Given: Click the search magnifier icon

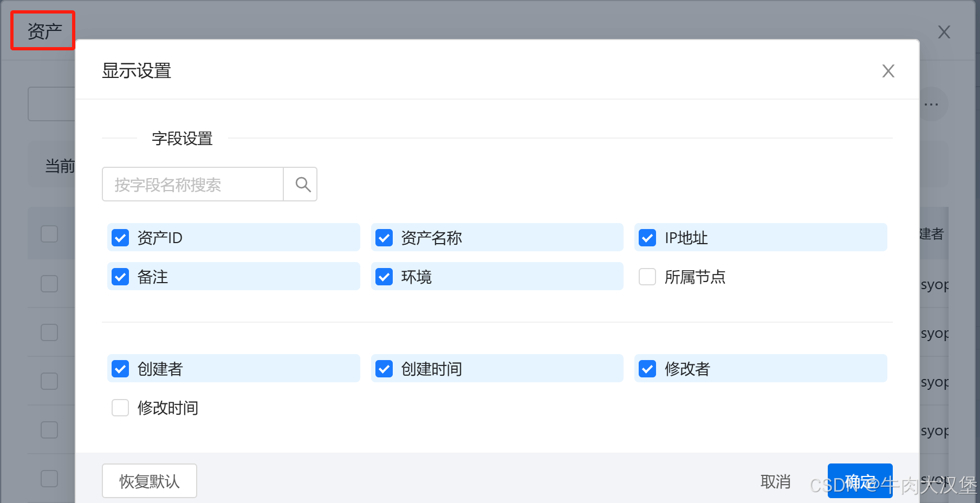Looking at the screenshot, I should pos(303,185).
